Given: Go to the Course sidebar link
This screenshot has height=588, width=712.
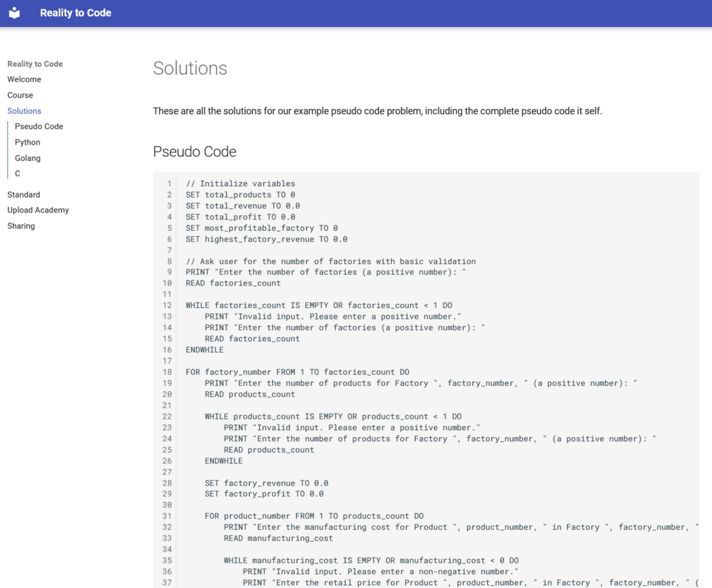Looking at the screenshot, I should pyautogui.click(x=21, y=95).
